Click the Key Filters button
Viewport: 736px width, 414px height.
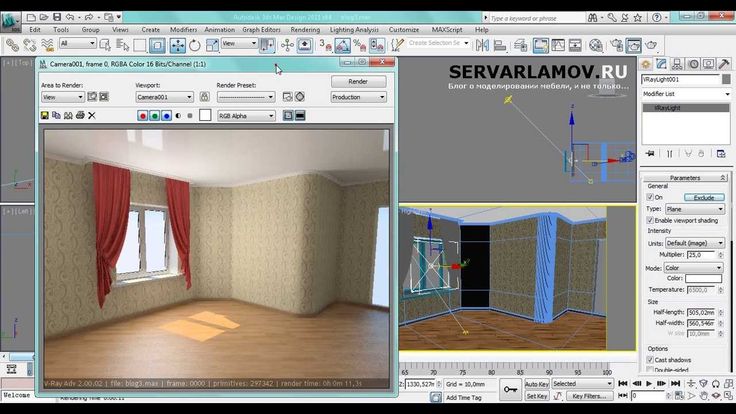(x=589, y=396)
